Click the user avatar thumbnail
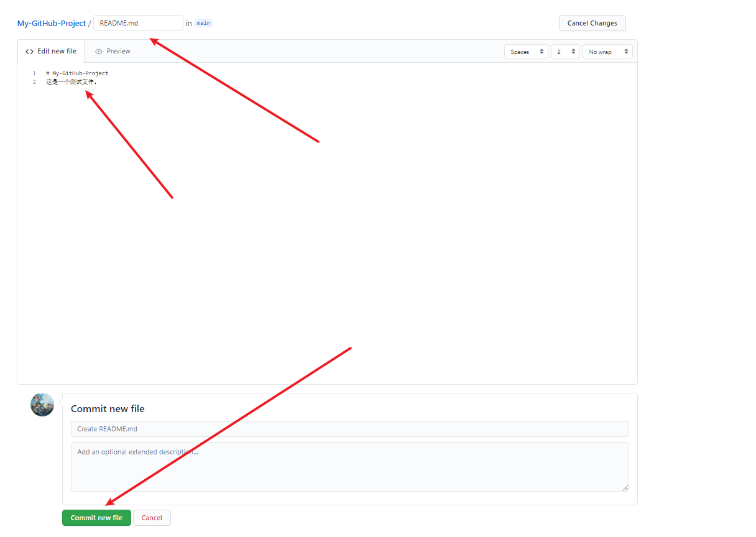Screen dimensions: 756x537 point(42,405)
